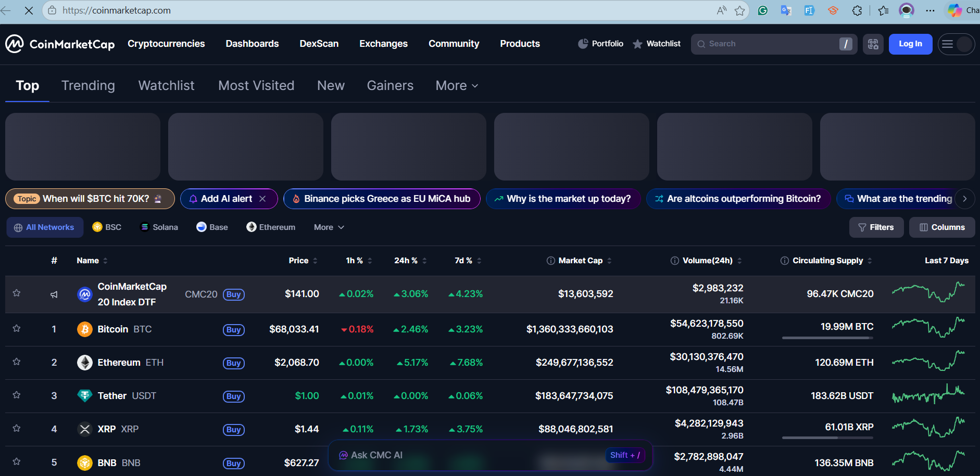Click the CoinMarketCap logo icon
The height and width of the screenshot is (476, 980).
(15, 44)
